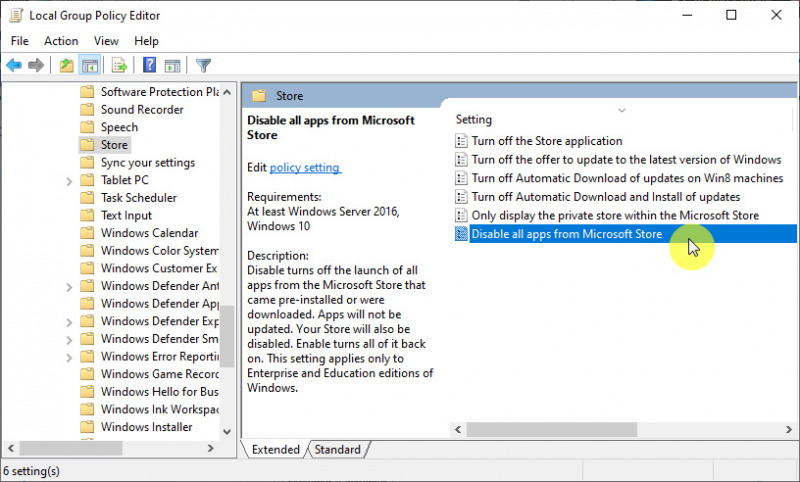Click the Export List toolbar icon
800x482 pixels.
119,65
